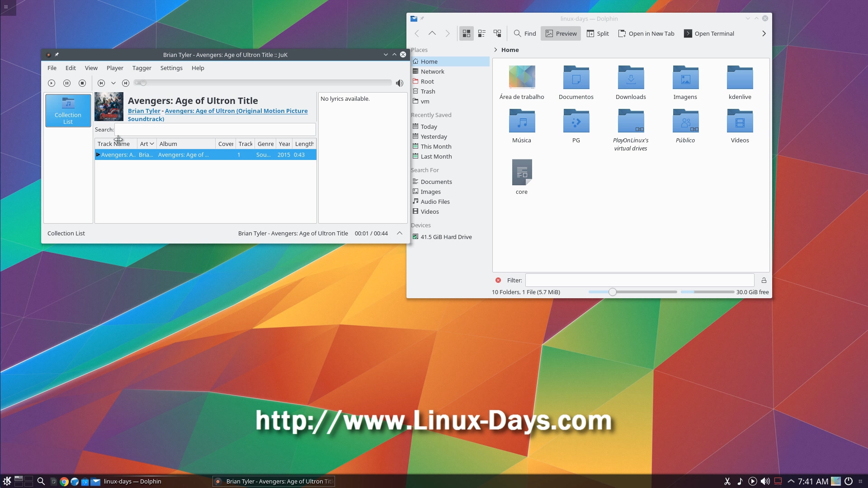The image size is (868, 488).
Task: Seek in the JuK track position slider
Action: (263, 83)
